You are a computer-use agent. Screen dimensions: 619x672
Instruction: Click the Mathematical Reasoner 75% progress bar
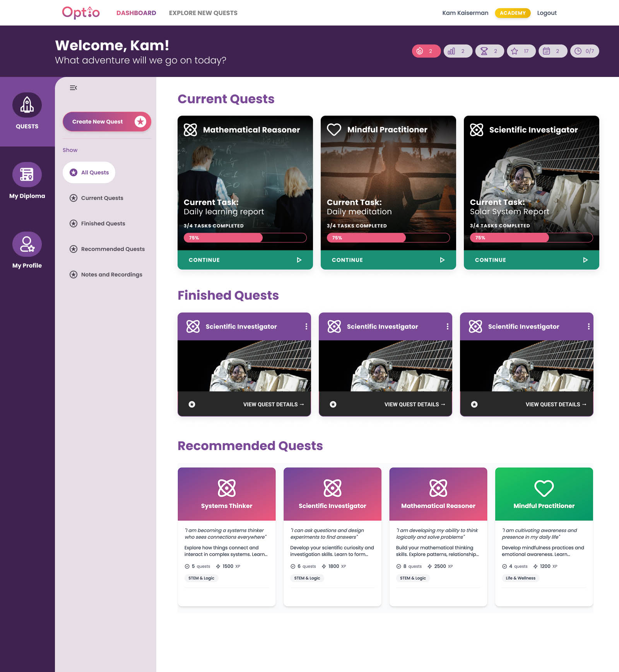point(245,238)
